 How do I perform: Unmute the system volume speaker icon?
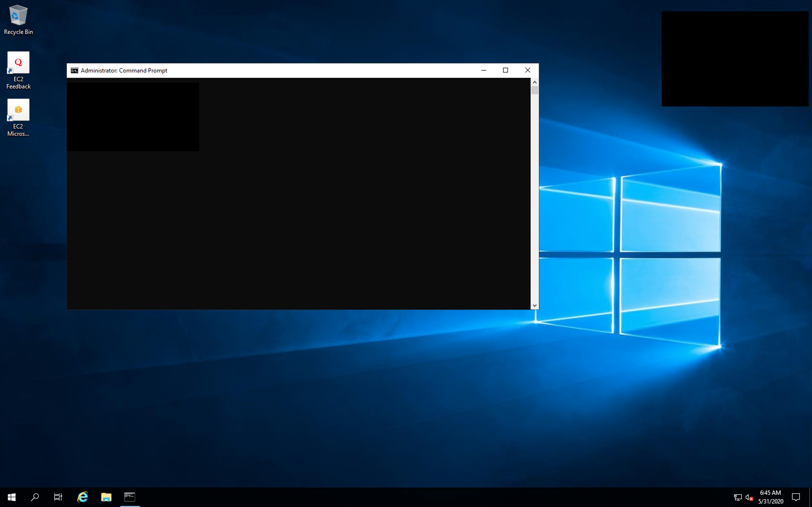[749, 497]
